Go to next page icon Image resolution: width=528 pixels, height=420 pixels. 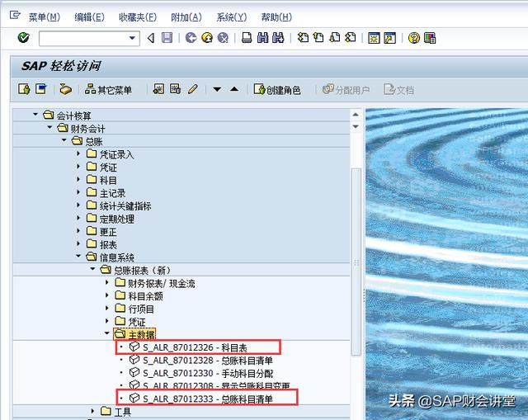tap(334, 37)
